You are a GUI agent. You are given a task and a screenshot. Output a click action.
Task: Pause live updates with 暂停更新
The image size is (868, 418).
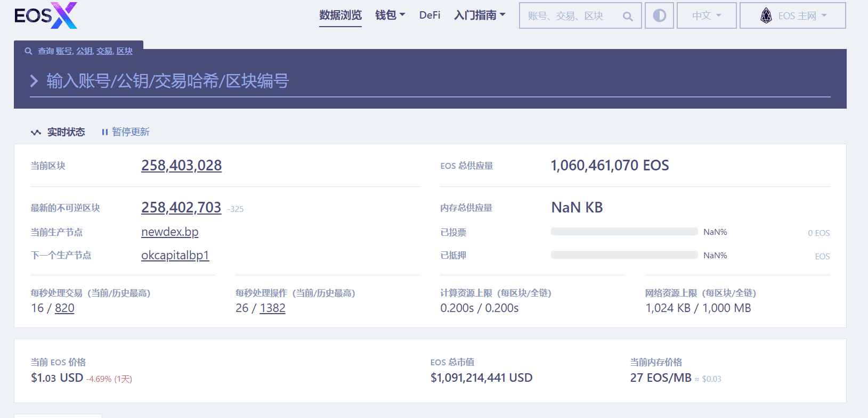click(x=126, y=132)
